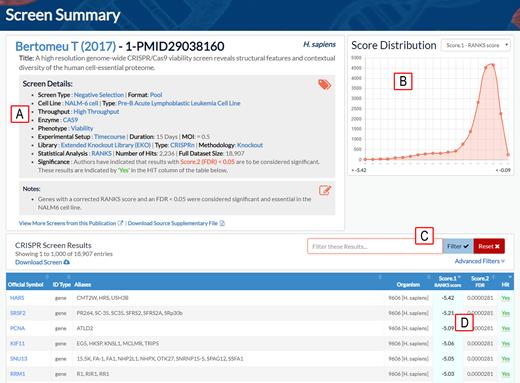Screen dimensions: 520x383
Task: Click Pre-B Acute Lymphoblastic Leukemia Cell Line link
Action: point(179,103)
